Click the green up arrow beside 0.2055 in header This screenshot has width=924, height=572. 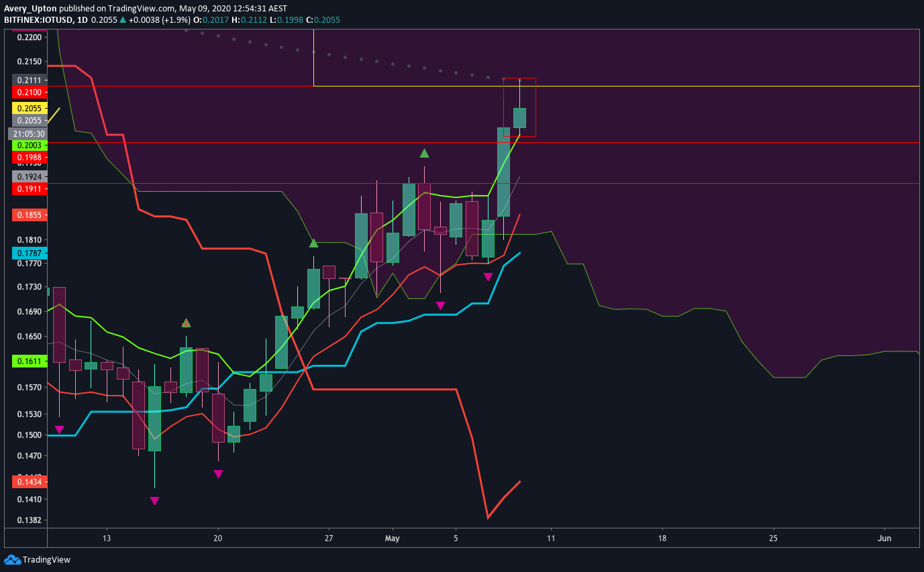click(123, 20)
